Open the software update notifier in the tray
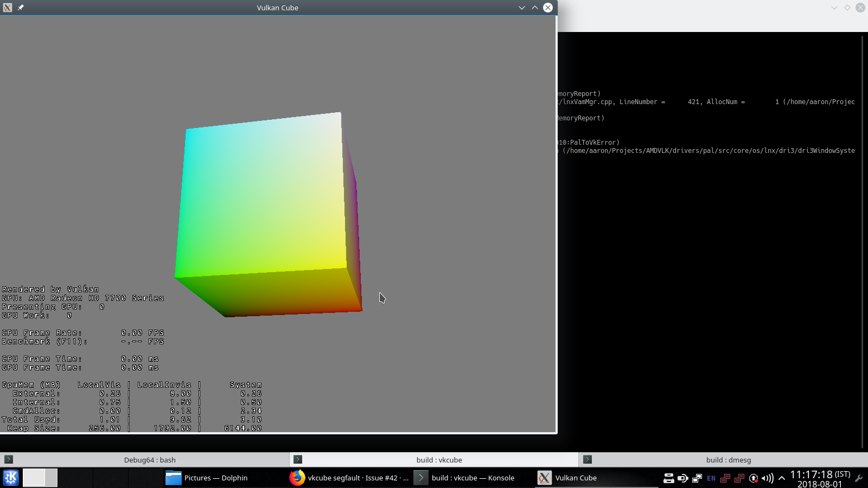Viewport: 868px width, 488px height. (x=754, y=478)
